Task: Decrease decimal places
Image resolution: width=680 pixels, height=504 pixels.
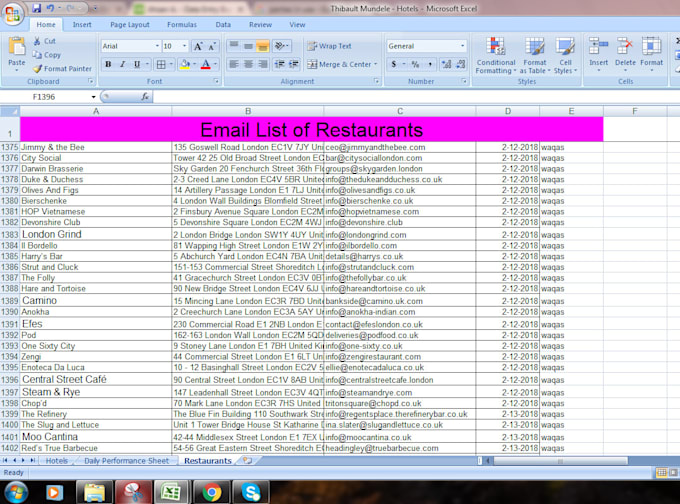Action: point(461,64)
